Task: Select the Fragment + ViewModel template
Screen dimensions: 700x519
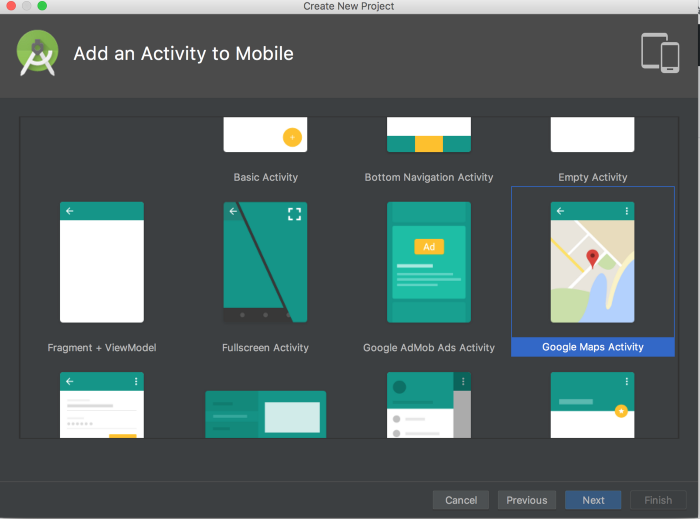Action: point(102,262)
